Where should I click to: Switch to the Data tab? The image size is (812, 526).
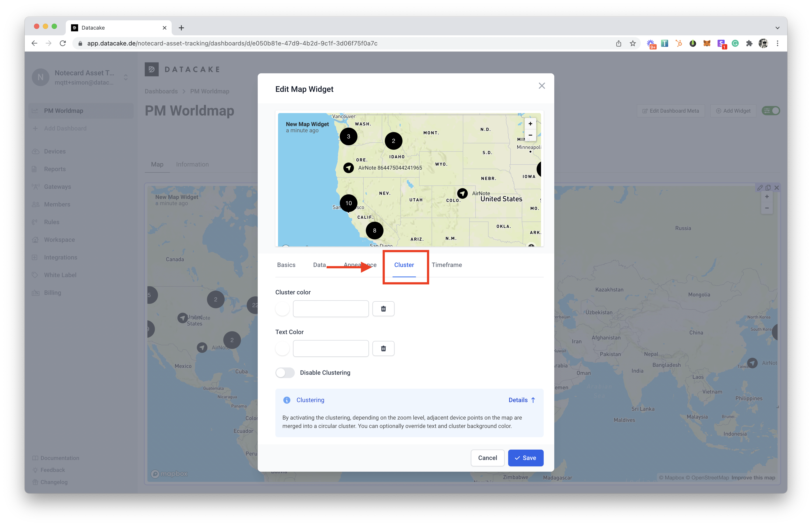pyautogui.click(x=319, y=265)
